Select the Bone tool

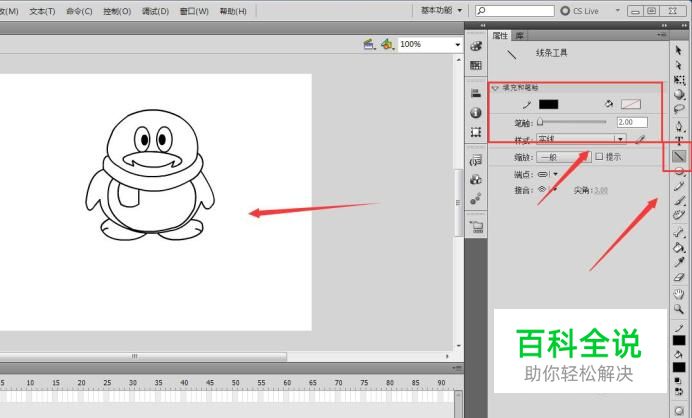point(679,232)
